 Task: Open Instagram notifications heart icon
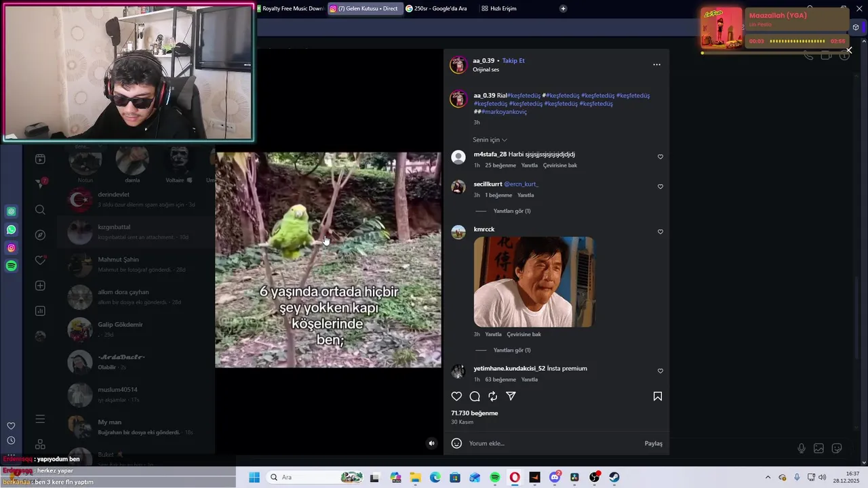[x=40, y=260]
